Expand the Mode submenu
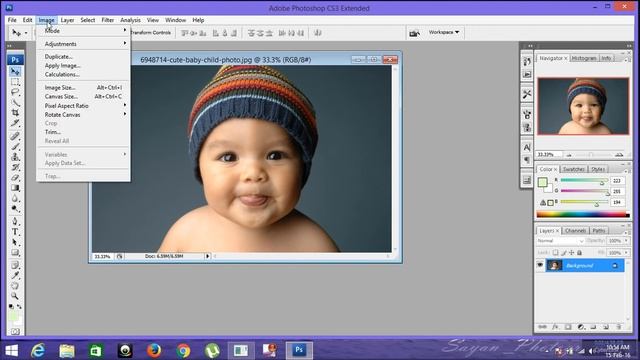 coord(83,31)
